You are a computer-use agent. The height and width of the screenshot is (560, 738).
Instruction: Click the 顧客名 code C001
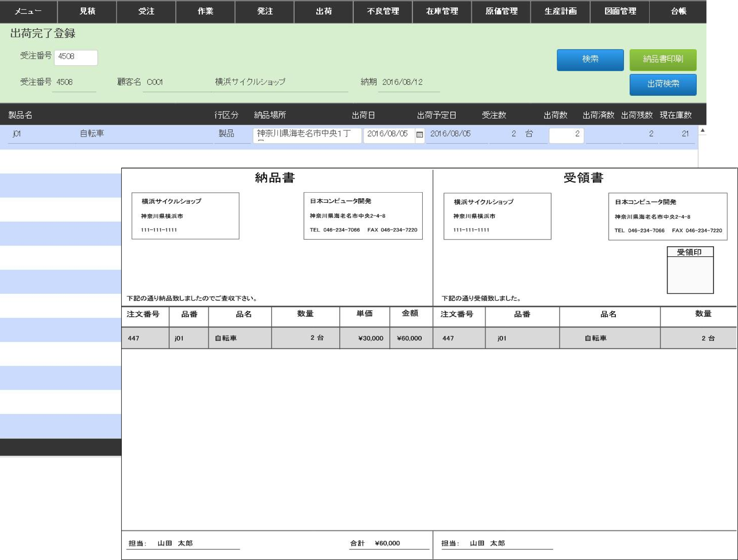[x=155, y=82]
